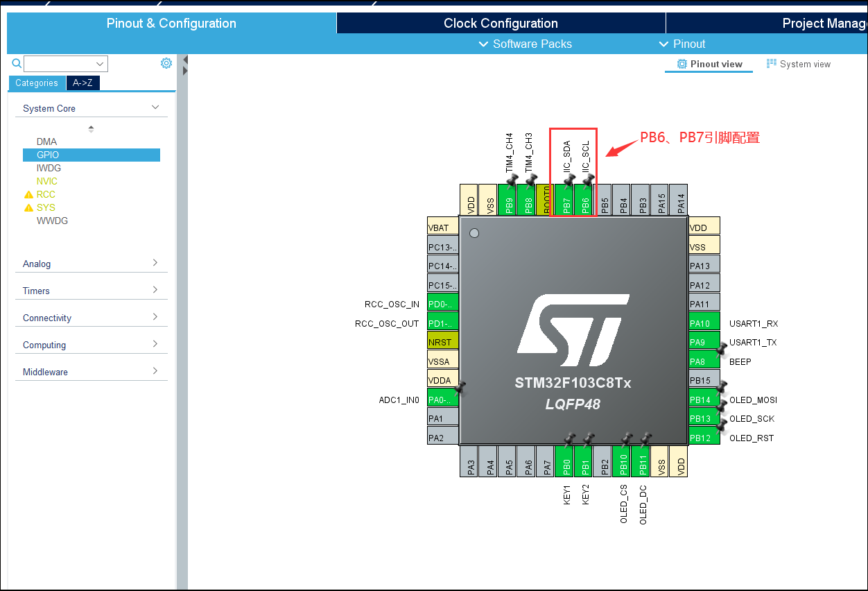
Task: Click the sort arrows above DMA
Action: click(x=91, y=129)
